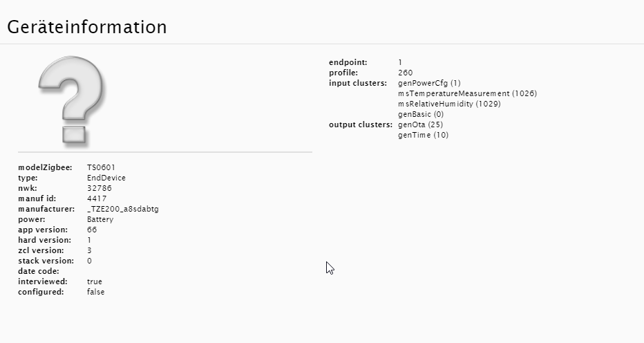Screen dimensions: 644x343
Task: Click the question mark device image
Action: point(73,101)
